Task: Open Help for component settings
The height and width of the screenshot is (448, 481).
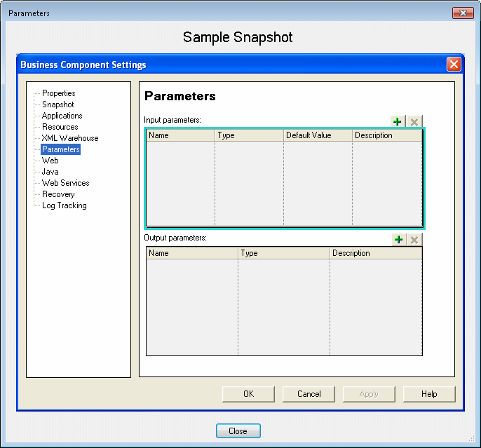Action: tap(429, 394)
